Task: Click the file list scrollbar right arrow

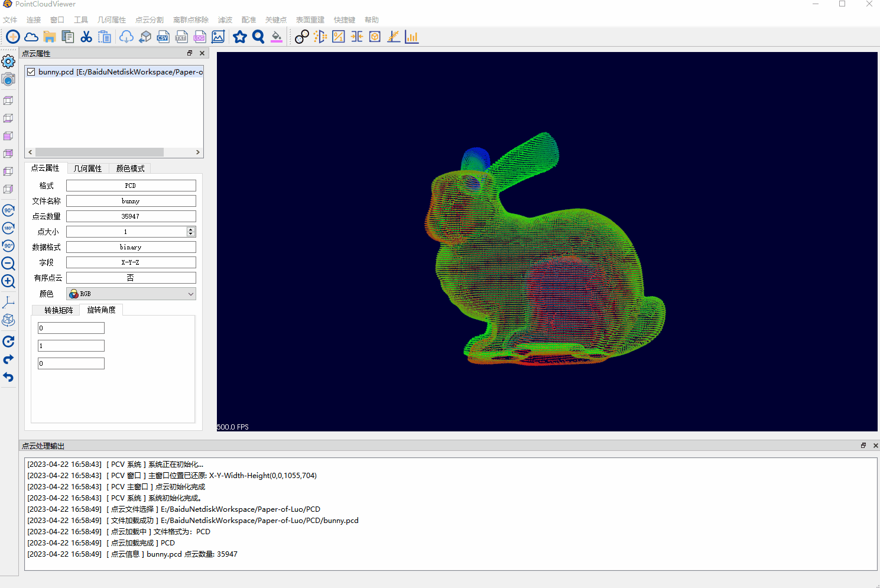Action: pos(198,152)
